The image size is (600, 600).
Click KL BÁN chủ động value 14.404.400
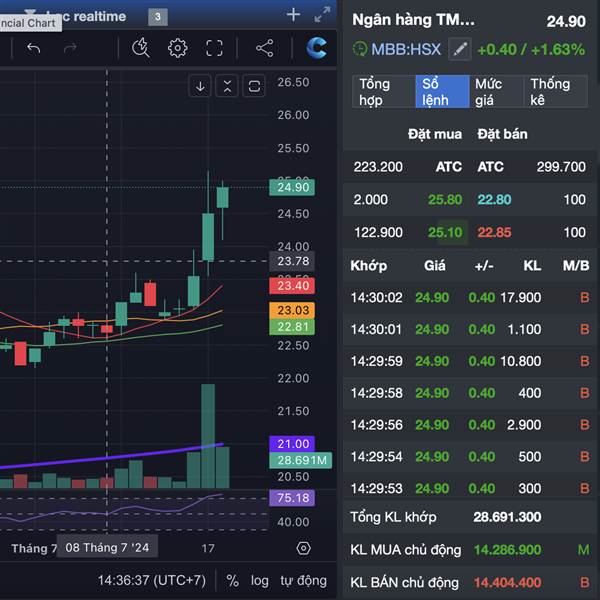pyautogui.click(x=507, y=582)
